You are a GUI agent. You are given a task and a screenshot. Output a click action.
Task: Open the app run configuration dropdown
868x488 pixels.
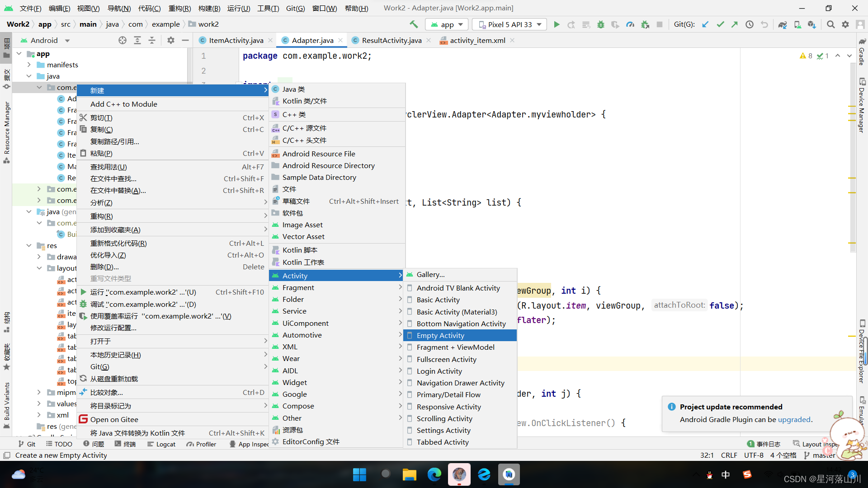tap(447, 24)
